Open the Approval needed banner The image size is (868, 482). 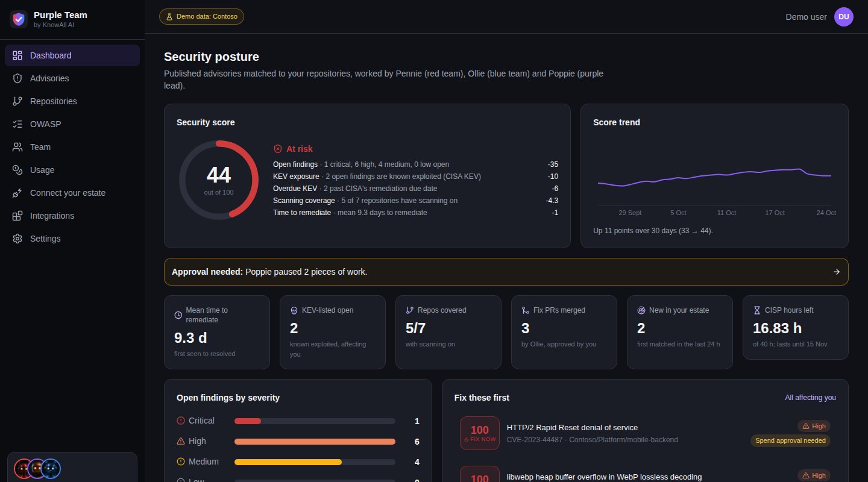(506, 272)
